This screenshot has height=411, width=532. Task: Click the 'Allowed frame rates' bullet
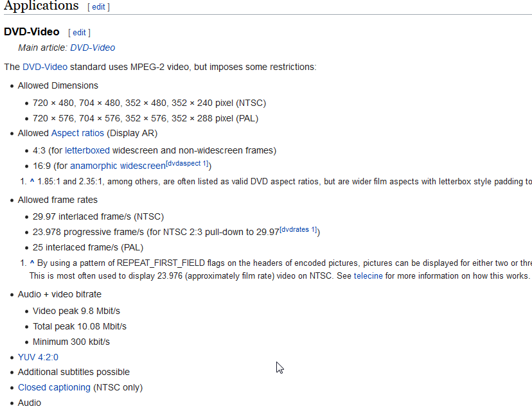point(58,200)
